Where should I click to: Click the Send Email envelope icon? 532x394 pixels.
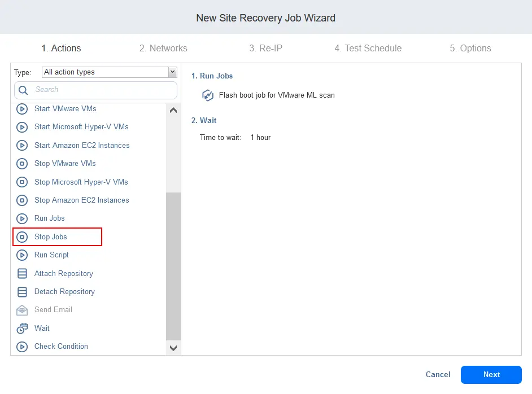coord(22,310)
